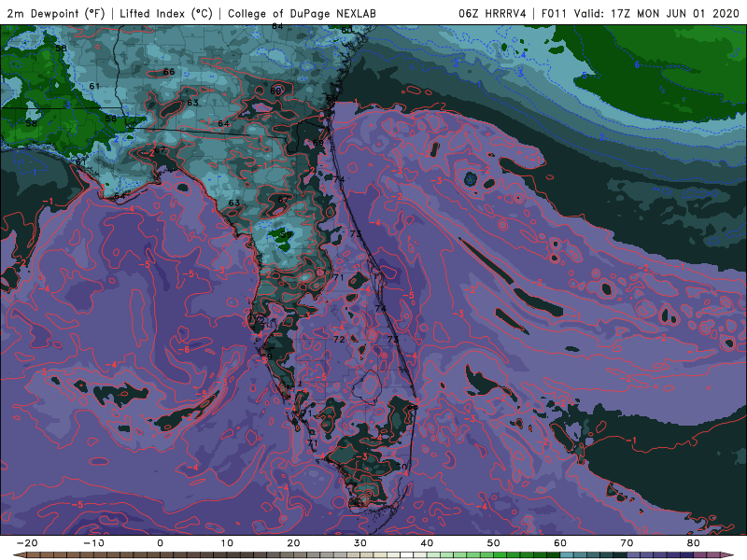Viewport: 747px width, 560px height.
Task: Click the "F011" forecast hour text
Action: pos(555,14)
